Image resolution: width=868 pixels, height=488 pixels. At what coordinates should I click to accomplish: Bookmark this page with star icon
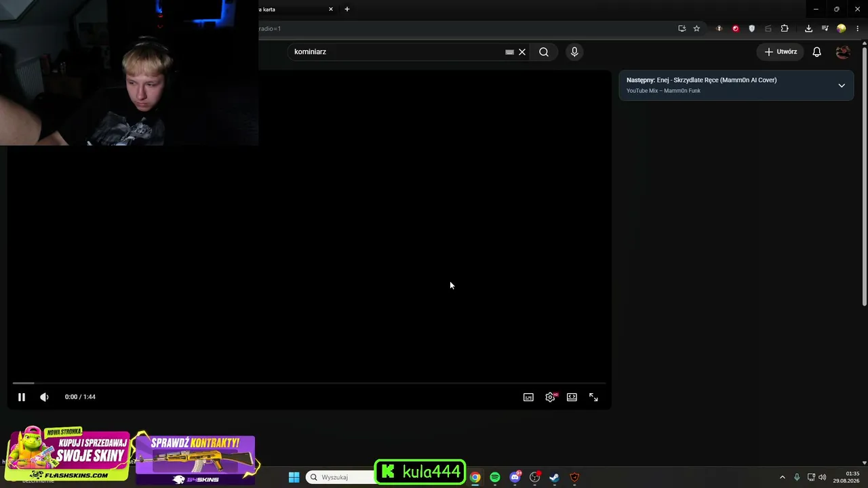coord(696,28)
